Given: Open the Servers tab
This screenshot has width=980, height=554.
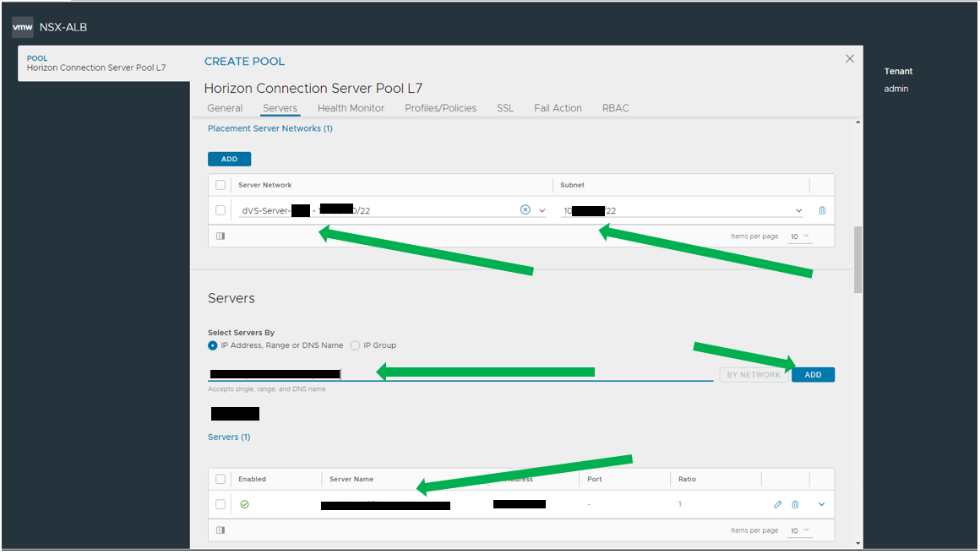Looking at the screenshot, I should 280,108.
